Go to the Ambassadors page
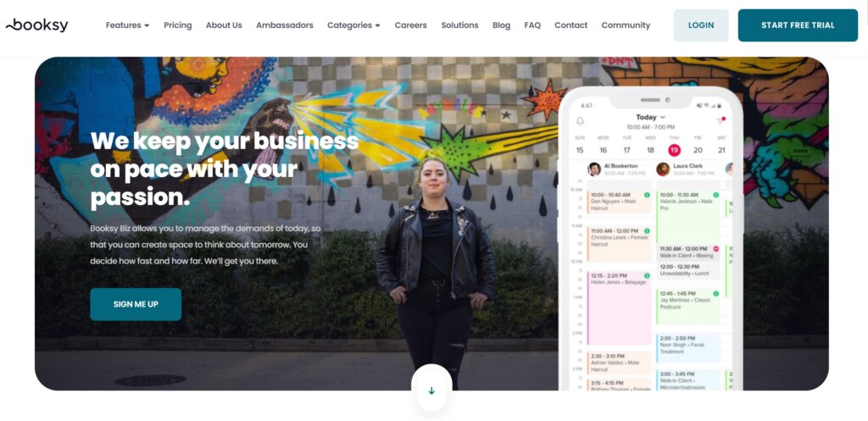This screenshot has width=868, height=421. (x=285, y=25)
